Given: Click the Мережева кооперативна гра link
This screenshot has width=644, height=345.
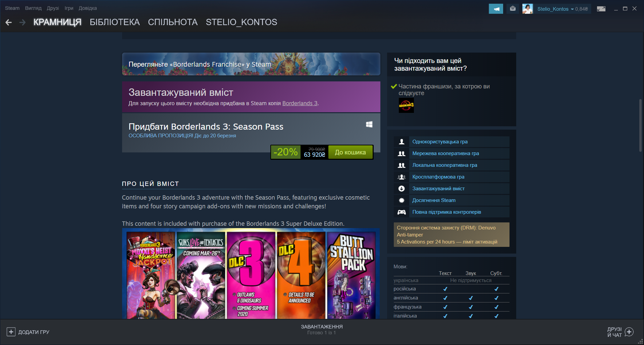Looking at the screenshot, I should tap(446, 153).
